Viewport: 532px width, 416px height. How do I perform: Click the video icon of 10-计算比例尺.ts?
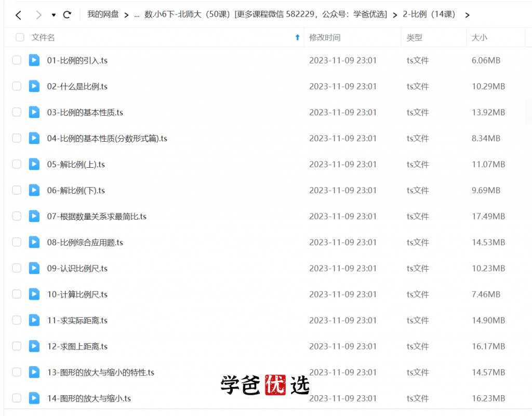pos(34,294)
